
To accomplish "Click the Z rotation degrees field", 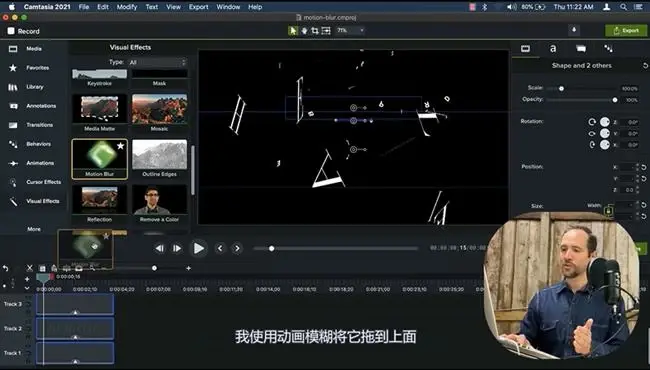I will point(630,122).
